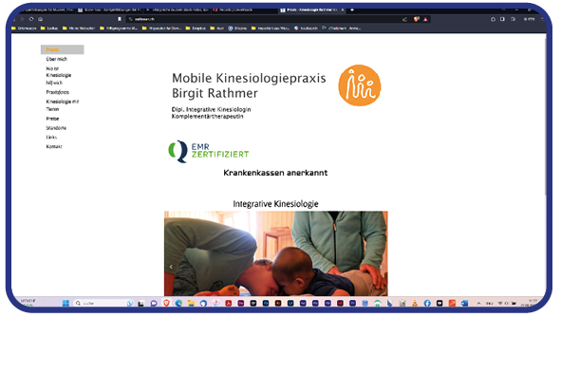The height and width of the screenshot is (392, 561).
Task: Open the first bookmarks bar folder
Action: tap(24, 28)
